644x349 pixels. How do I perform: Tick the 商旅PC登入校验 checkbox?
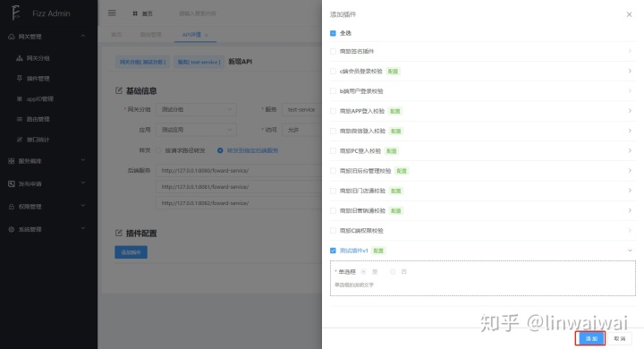pos(333,151)
